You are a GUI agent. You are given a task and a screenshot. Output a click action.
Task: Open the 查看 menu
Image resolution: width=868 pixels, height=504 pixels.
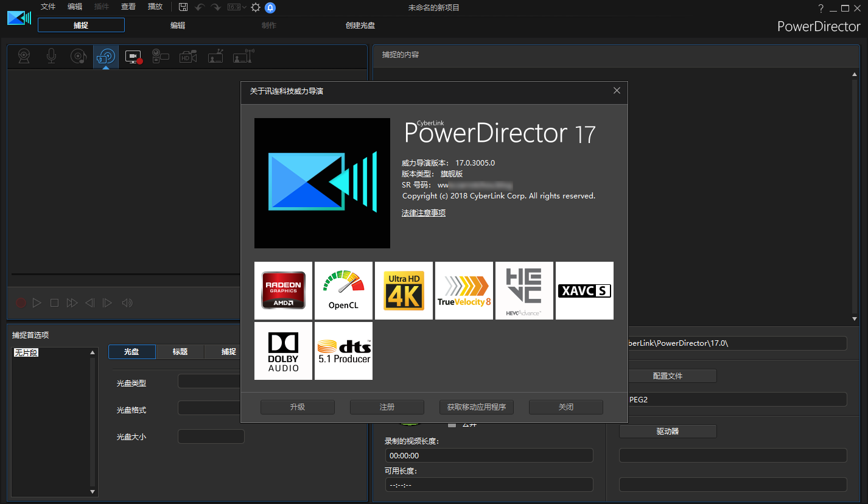point(128,7)
